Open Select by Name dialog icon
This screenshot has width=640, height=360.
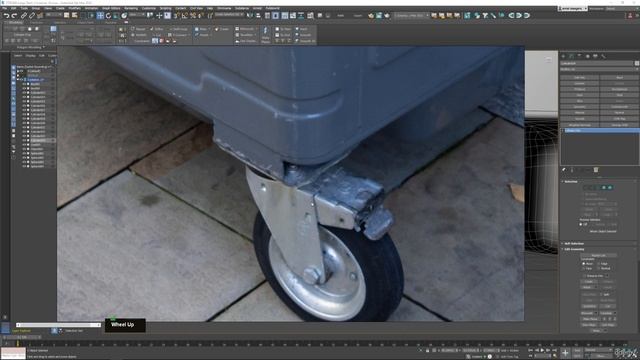click(x=74, y=16)
